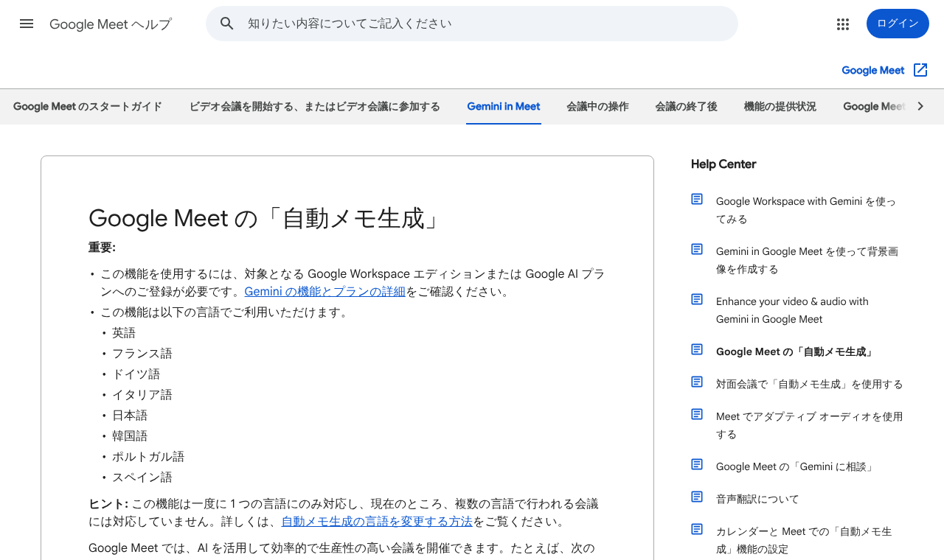944x560 pixels.
Task: Click the search magnifier icon
Action: (x=227, y=24)
